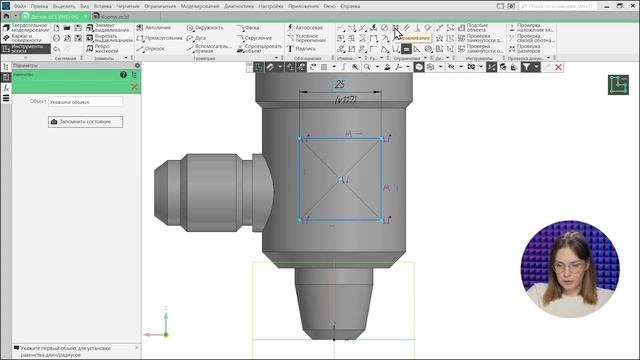Expand the Constraints panel arrow
Screen dimensions: 640x360
(425, 58)
